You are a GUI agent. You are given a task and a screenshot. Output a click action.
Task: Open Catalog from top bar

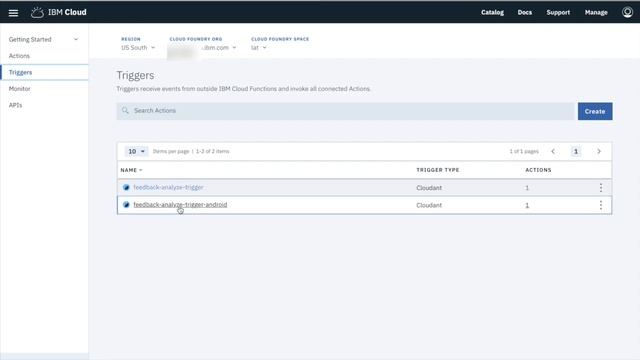(x=492, y=12)
